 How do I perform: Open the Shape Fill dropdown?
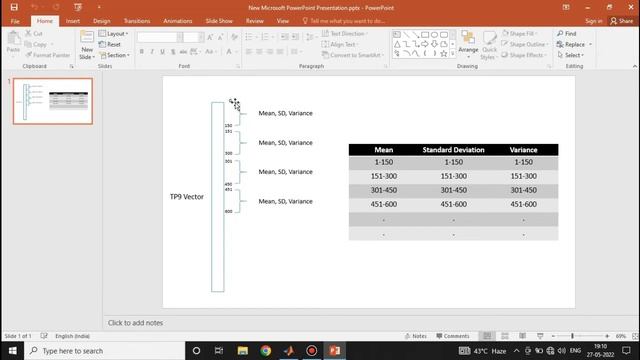click(x=519, y=33)
